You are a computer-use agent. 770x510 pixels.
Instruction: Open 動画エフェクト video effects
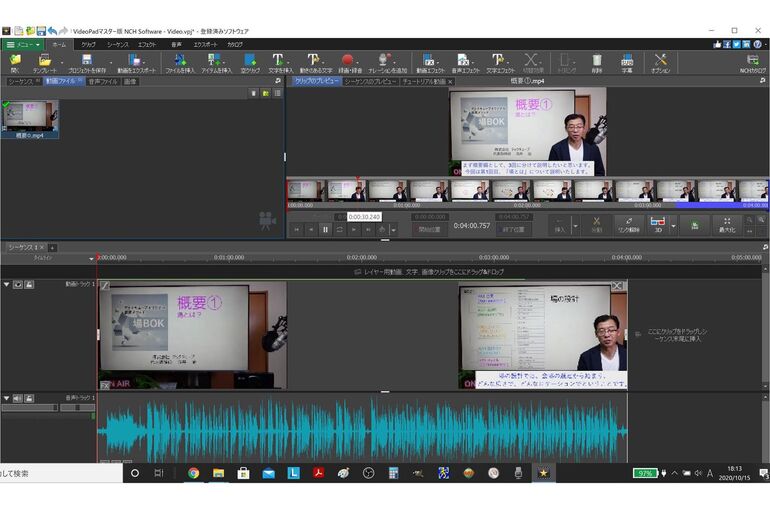click(x=430, y=63)
